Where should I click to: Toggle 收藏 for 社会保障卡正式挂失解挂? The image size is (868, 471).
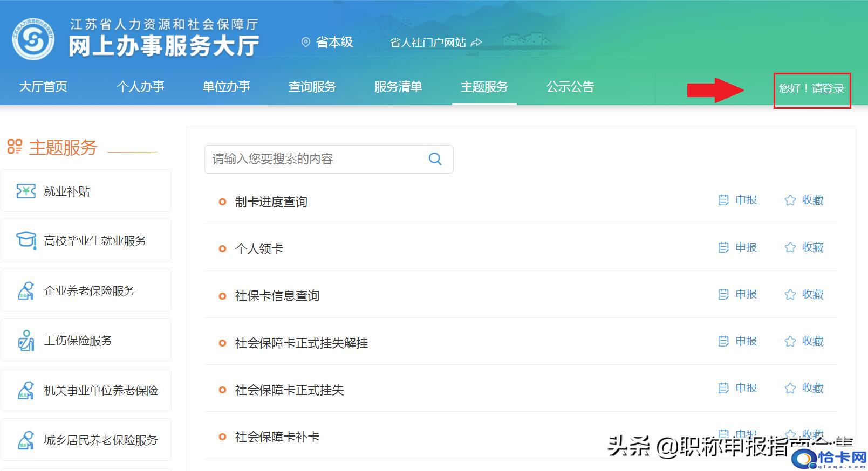tap(804, 341)
